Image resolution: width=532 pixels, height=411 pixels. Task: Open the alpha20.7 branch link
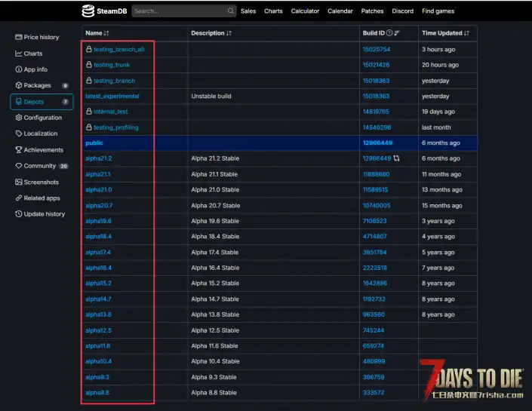tap(99, 205)
